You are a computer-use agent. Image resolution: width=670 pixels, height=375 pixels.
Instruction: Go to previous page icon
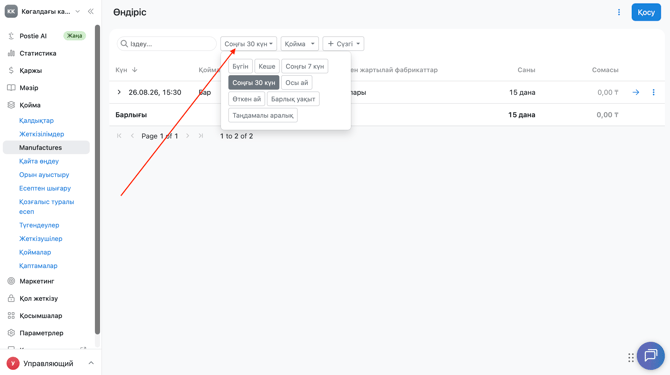coord(132,136)
